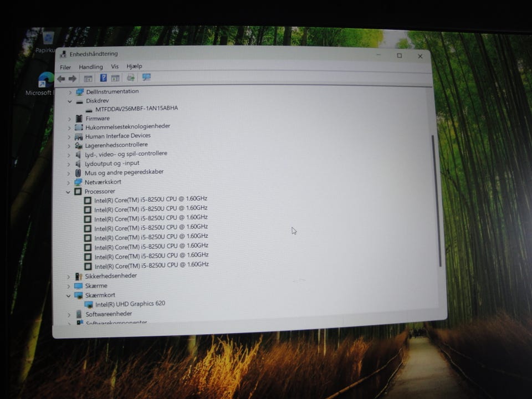
Task: Open the Filer menu
Action: (x=65, y=68)
